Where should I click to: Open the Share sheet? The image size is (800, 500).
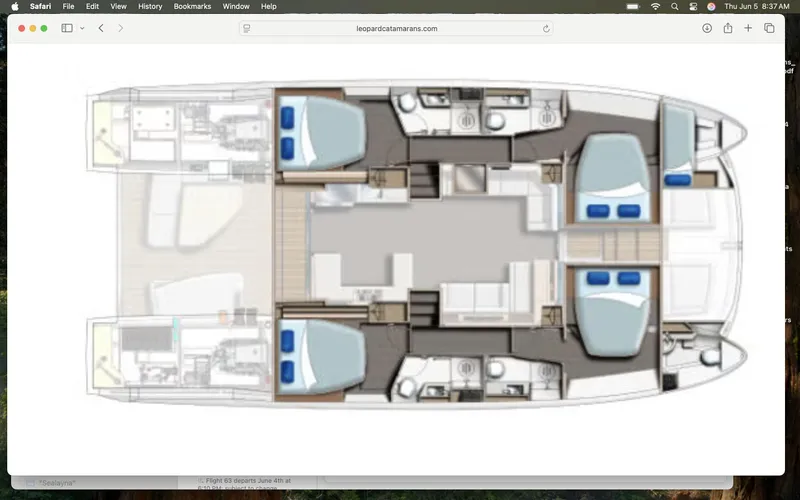[x=728, y=28]
